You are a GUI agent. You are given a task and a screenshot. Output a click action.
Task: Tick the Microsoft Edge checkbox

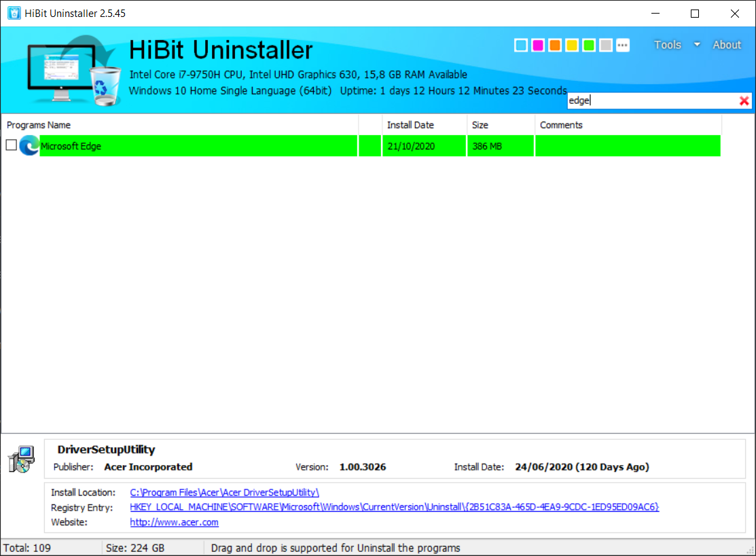tap(11, 145)
